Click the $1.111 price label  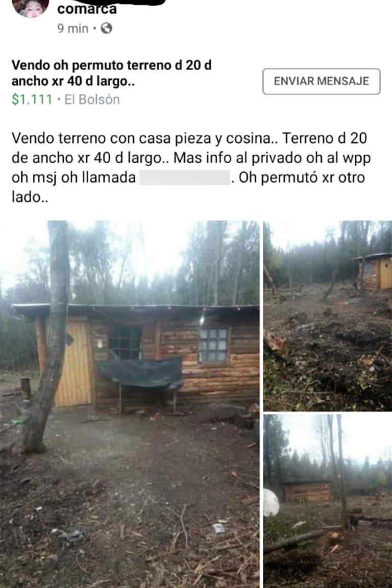click(x=32, y=100)
